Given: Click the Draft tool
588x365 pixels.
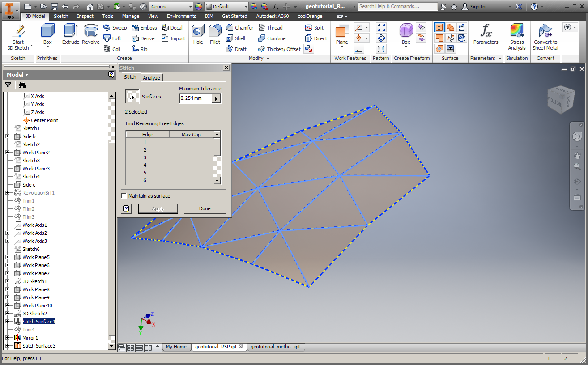Looking at the screenshot, I should pos(236,49).
